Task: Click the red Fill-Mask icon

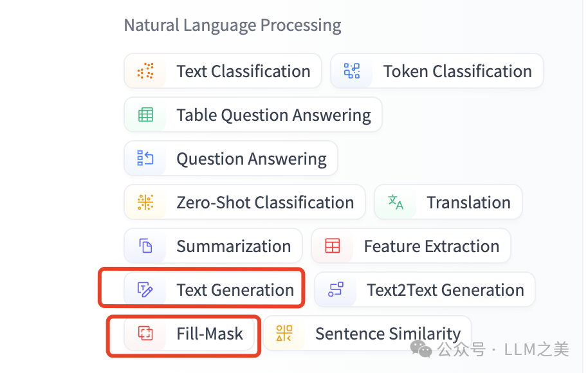Action: point(146,334)
